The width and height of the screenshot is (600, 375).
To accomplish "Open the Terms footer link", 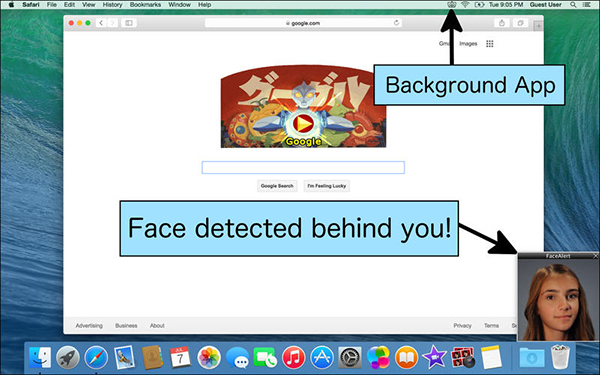I will coord(491,326).
